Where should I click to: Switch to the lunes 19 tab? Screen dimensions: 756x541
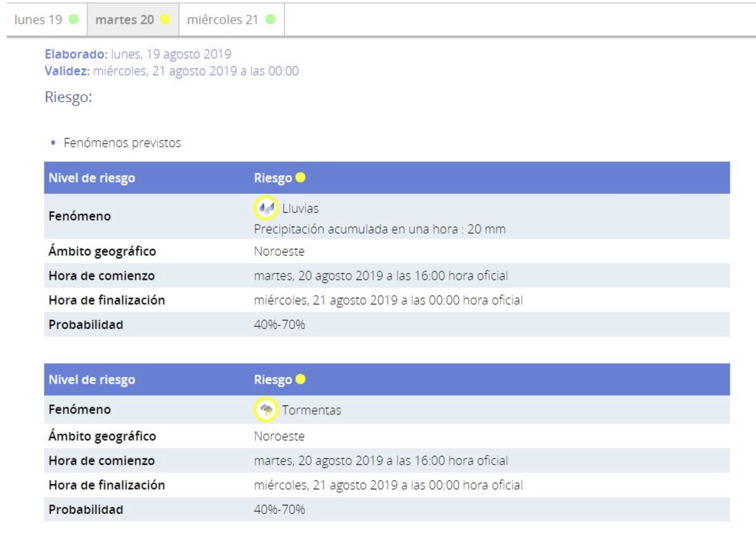point(38,20)
